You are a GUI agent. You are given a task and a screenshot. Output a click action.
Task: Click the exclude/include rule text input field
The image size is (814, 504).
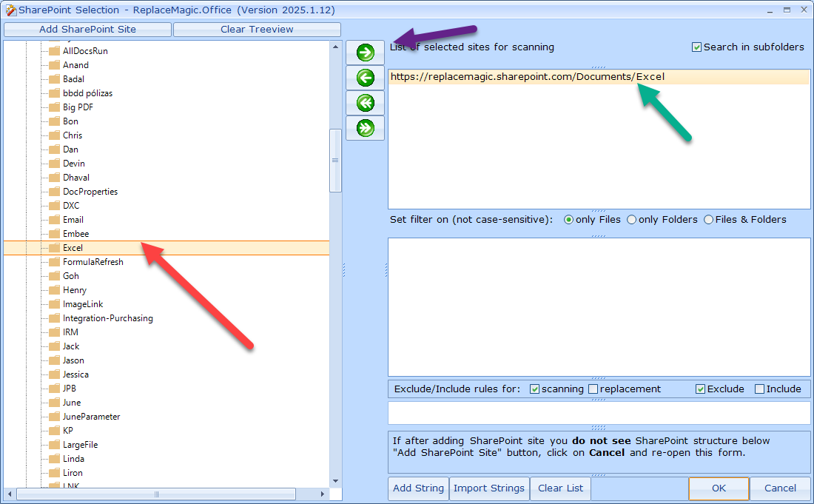[599, 413]
